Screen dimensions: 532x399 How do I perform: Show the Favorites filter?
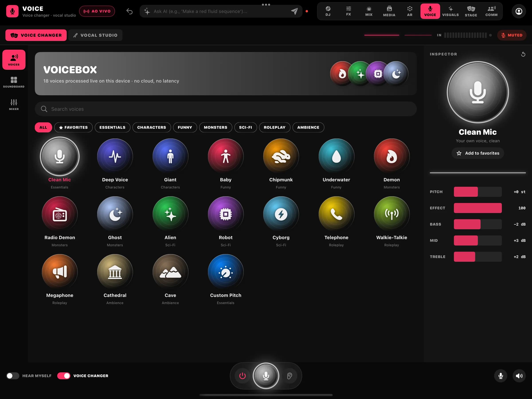tap(73, 127)
